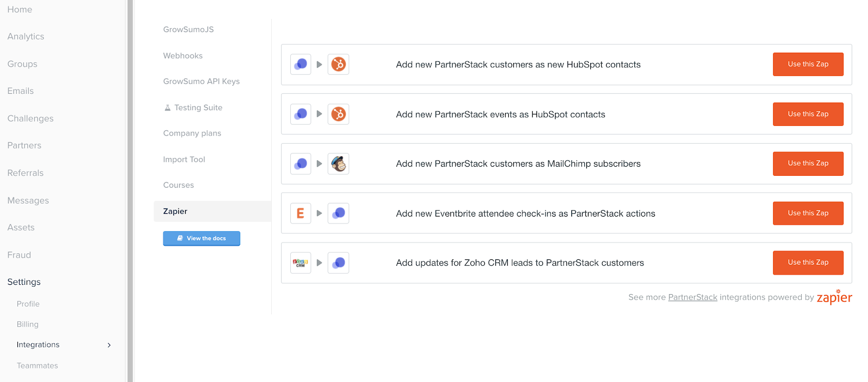Select the Zapier tab
This screenshot has width=868, height=382.
point(213,212)
